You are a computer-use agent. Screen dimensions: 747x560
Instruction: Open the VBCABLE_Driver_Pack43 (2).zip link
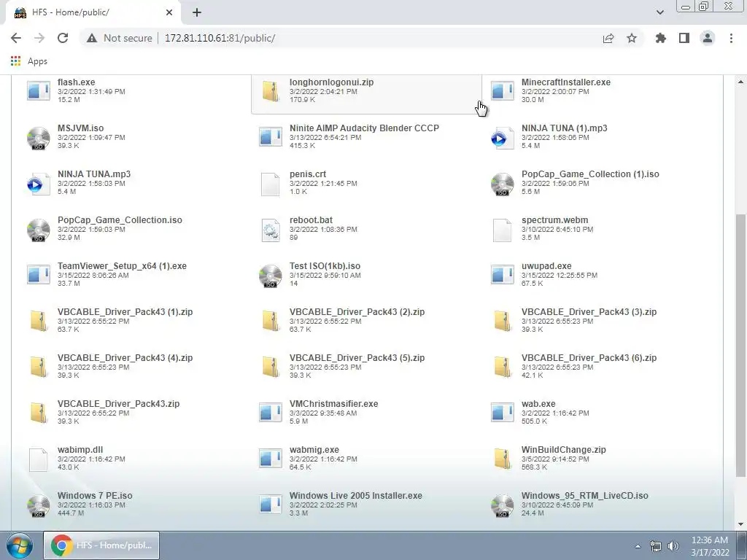click(x=357, y=312)
